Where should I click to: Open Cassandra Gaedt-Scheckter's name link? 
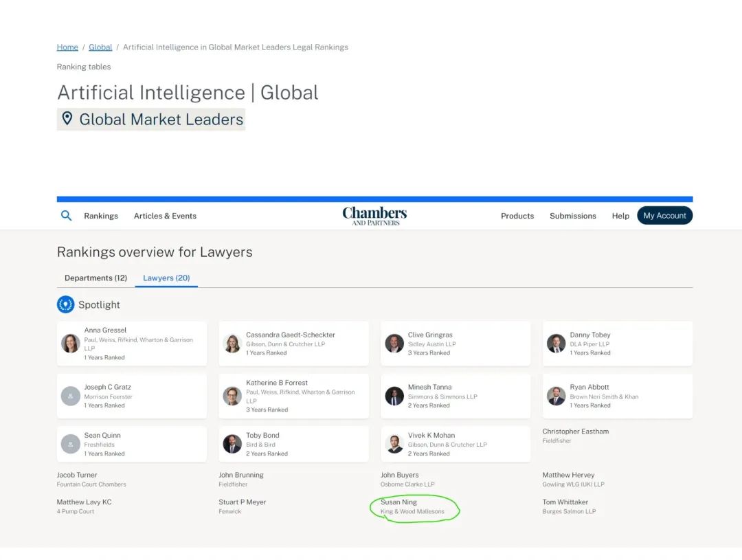pyautogui.click(x=291, y=335)
